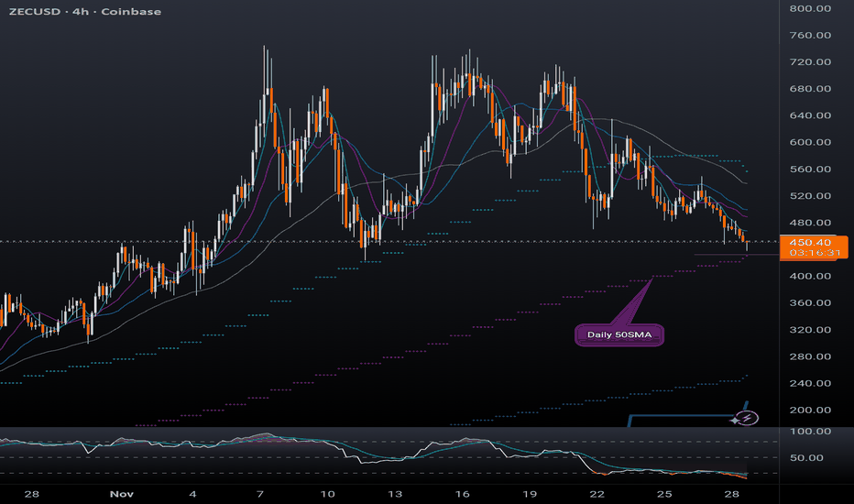Click the 600.00 label on the price axis

809,143
